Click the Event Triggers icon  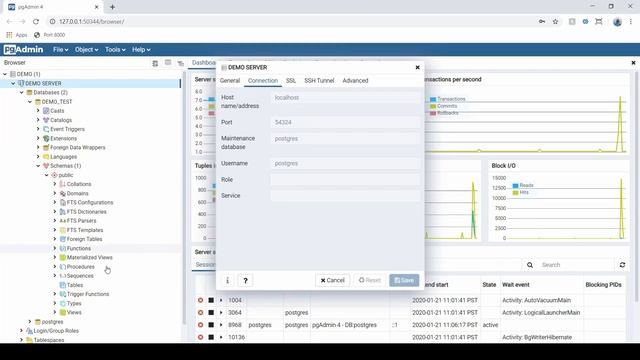point(46,129)
